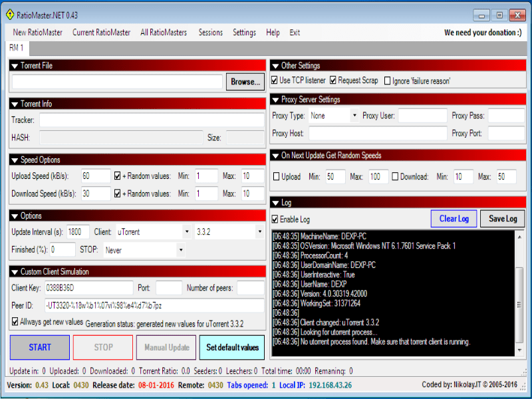The height and width of the screenshot is (399, 532).
Task: Click log line 'No utorrent process found'
Action: 372,342
